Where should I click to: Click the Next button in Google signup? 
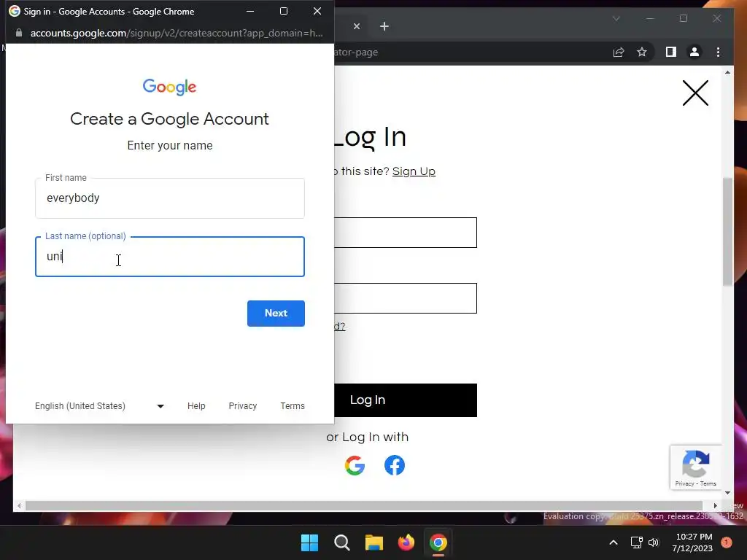(276, 314)
